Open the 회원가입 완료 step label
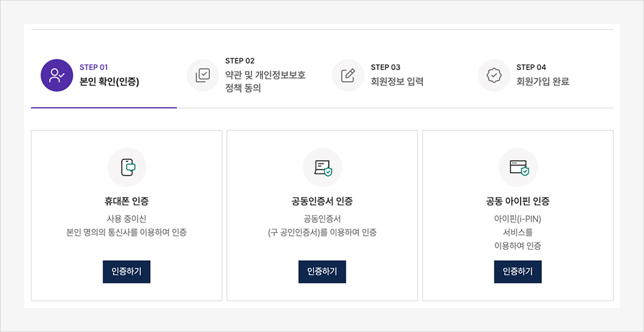 click(543, 82)
